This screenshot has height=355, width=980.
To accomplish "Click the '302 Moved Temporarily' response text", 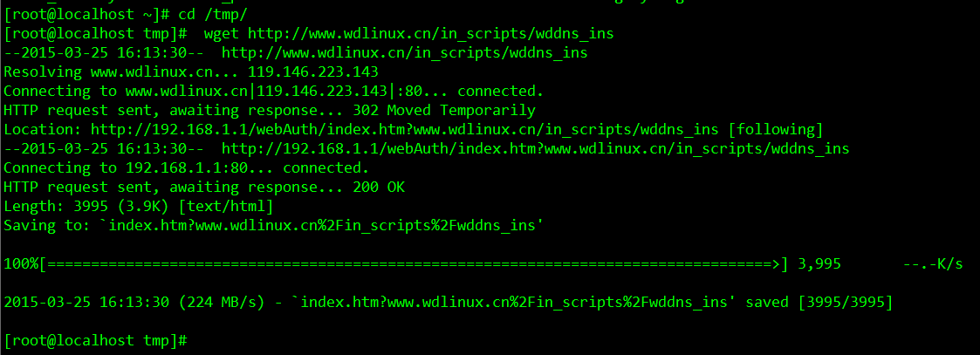I will 443,110.
